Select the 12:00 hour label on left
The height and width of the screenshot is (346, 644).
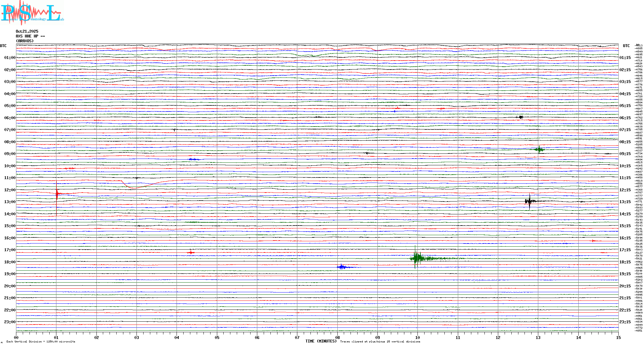10,190
